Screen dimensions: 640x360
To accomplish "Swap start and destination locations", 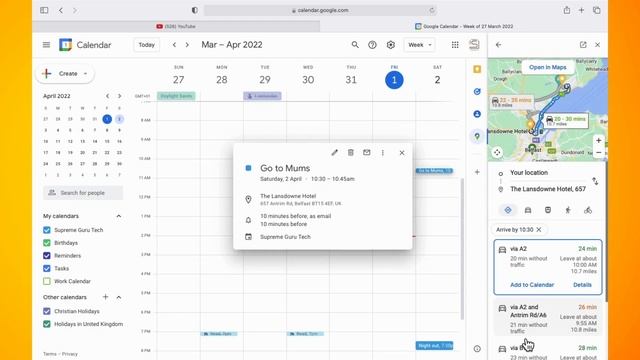I will (596, 181).
